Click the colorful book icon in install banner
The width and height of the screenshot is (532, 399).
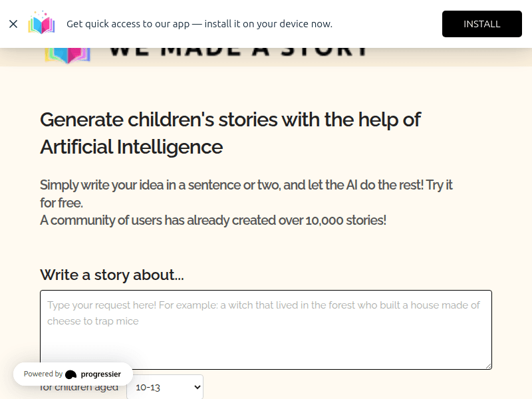coord(41,23)
